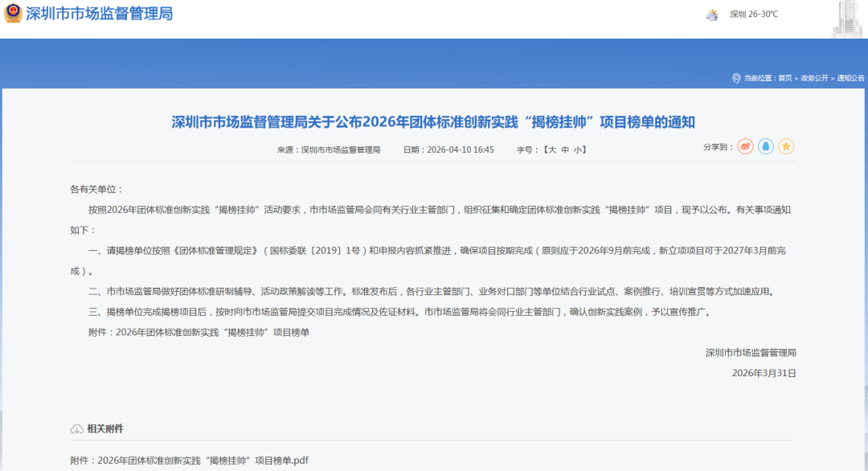Share the notice to Weibo

(x=746, y=147)
